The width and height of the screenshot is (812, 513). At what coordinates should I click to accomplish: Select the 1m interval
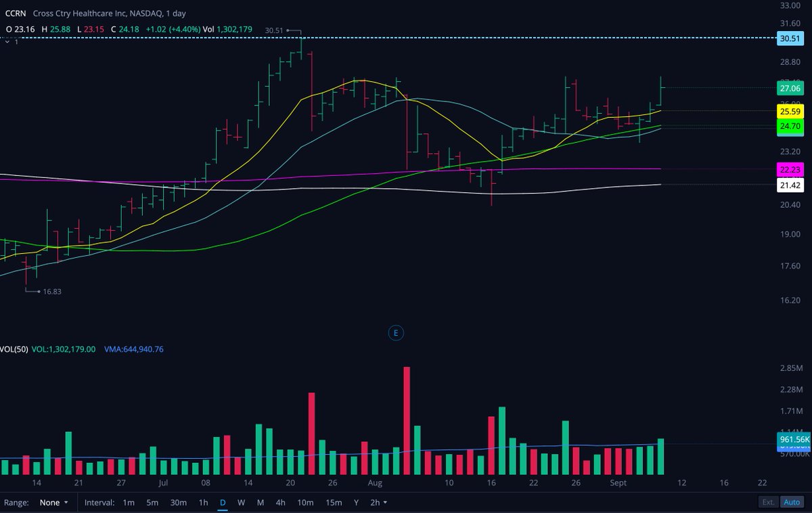click(x=129, y=503)
